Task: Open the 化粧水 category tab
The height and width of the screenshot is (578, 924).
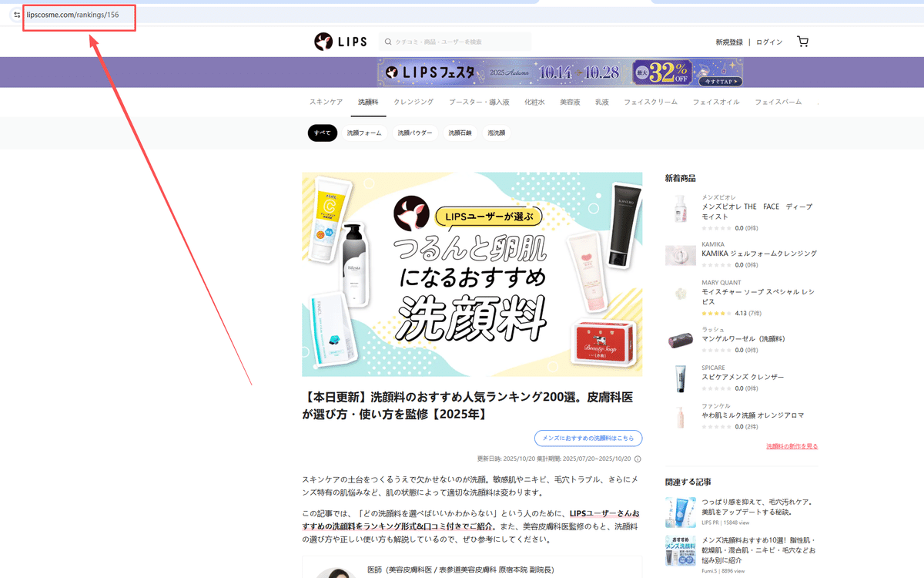Action: pyautogui.click(x=535, y=101)
